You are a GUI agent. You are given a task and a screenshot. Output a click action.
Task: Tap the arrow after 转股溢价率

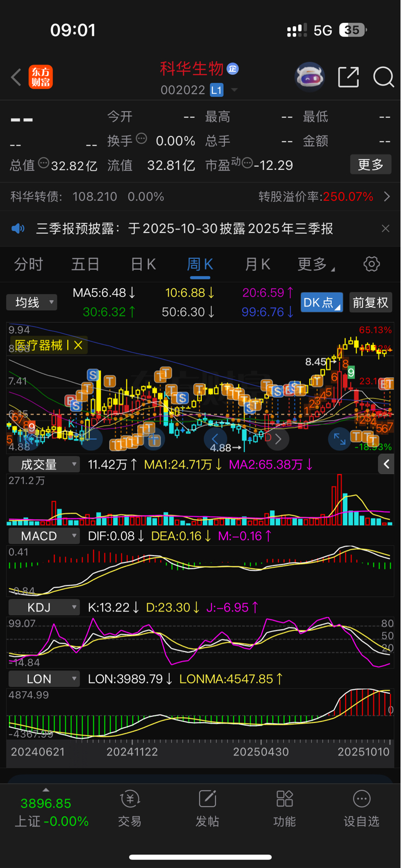click(x=387, y=197)
